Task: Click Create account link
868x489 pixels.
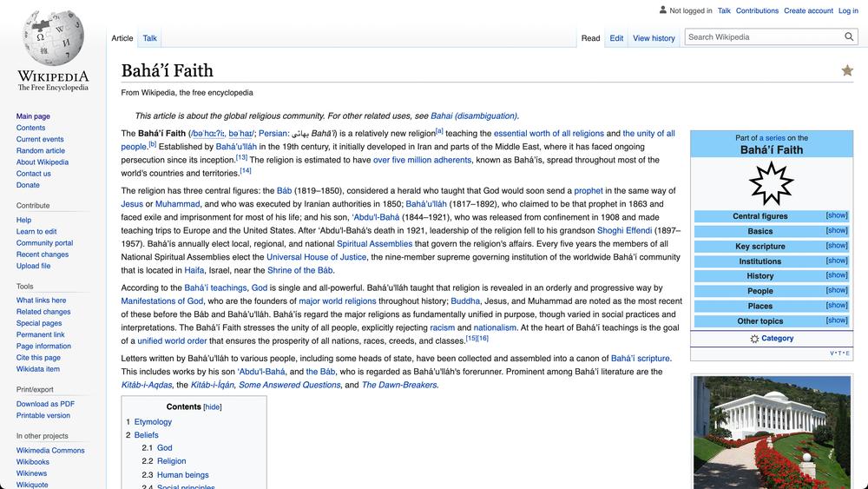Action: [808, 10]
